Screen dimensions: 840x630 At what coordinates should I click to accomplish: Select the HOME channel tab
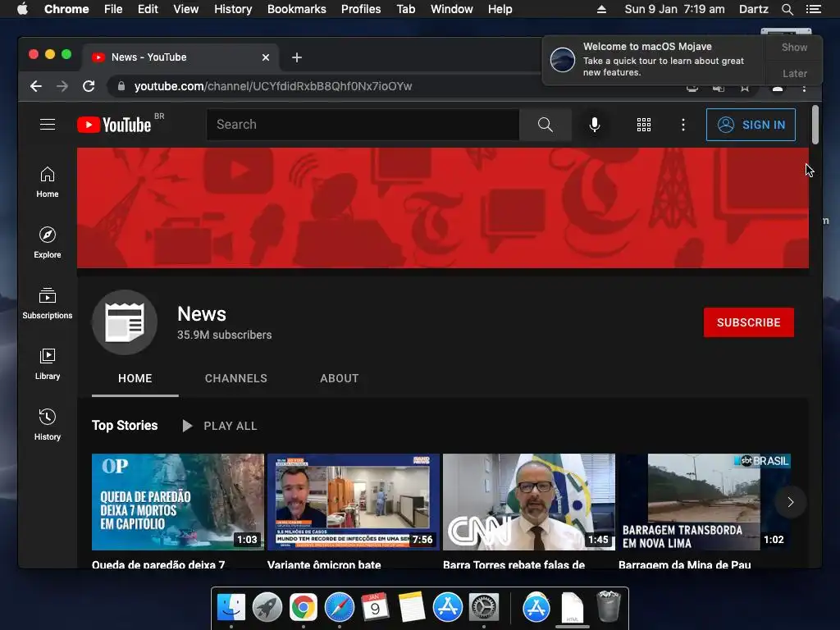pos(135,378)
